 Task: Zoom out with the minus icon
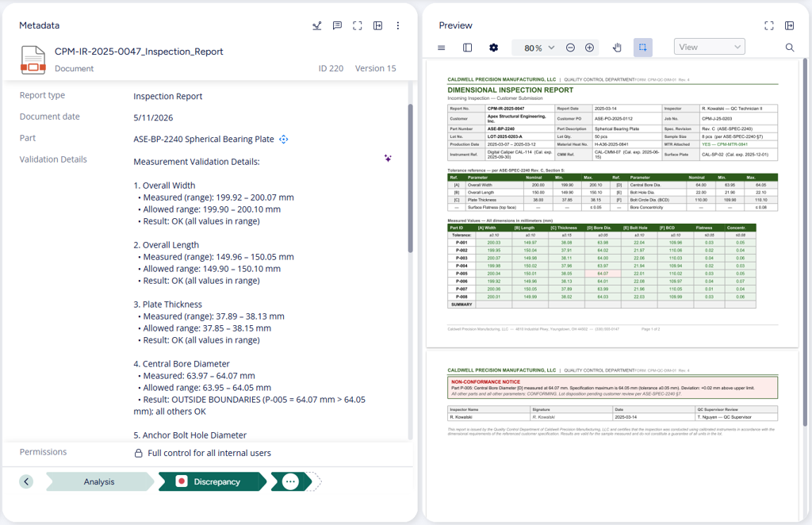point(570,48)
